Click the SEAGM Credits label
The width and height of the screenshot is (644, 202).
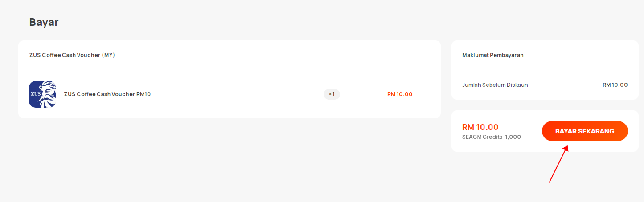pyautogui.click(x=482, y=137)
